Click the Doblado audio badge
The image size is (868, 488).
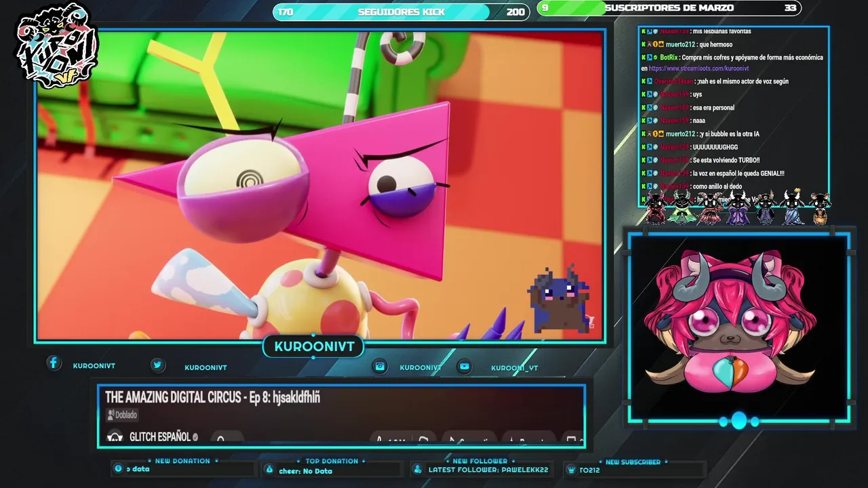[122, 415]
